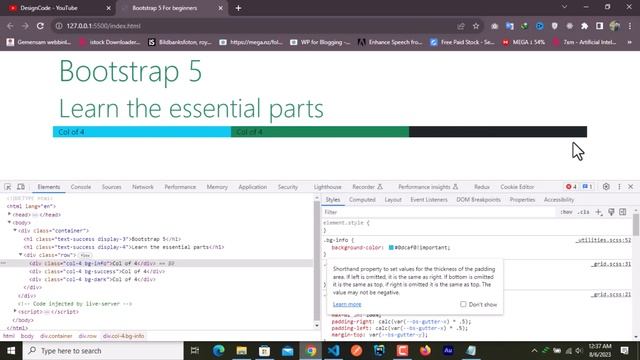Open the Lighthouse tab
The height and width of the screenshot is (360, 640).
click(x=327, y=187)
